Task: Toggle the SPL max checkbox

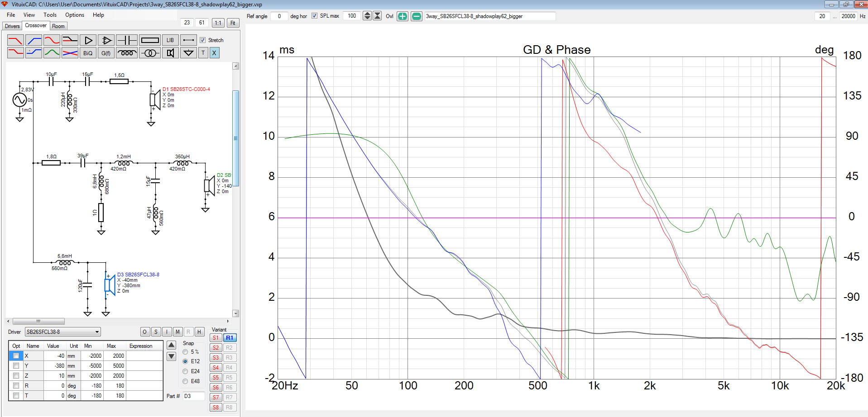Action: pos(314,16)
